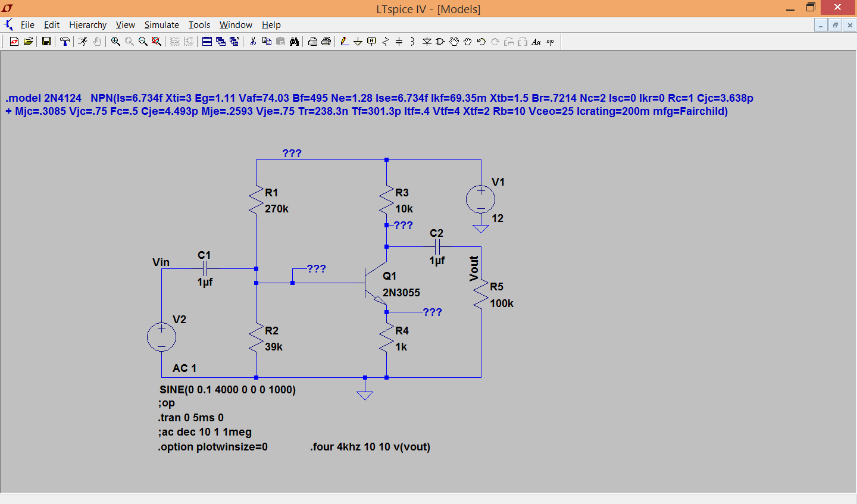The width and height of the screenshot is (857, 504).
Task: Click the Undo arrow icon
Action: click(481, 42)
